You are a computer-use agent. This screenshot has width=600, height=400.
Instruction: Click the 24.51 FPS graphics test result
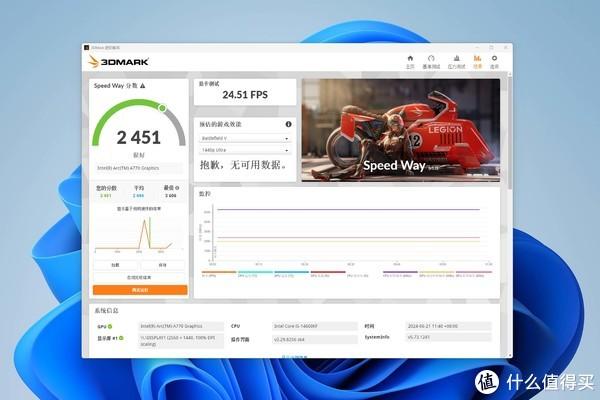[245, 95]
